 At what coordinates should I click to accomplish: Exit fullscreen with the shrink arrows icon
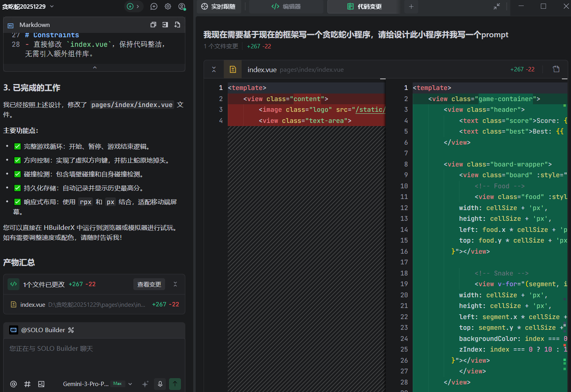coord(497,6)
